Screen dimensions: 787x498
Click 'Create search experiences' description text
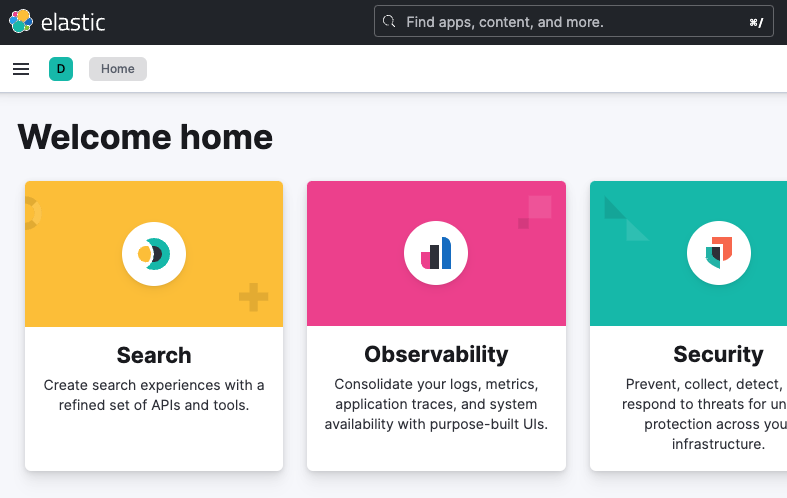[x=154, y=395]
